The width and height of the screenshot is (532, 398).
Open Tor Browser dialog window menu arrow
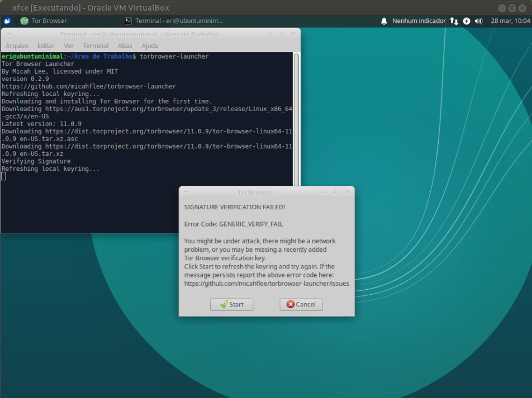point(186,193)
